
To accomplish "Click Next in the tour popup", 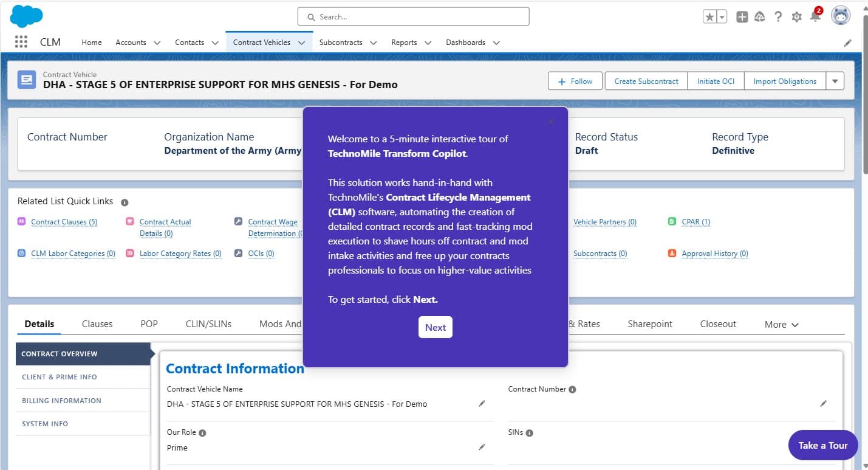I will coord(436,327).
